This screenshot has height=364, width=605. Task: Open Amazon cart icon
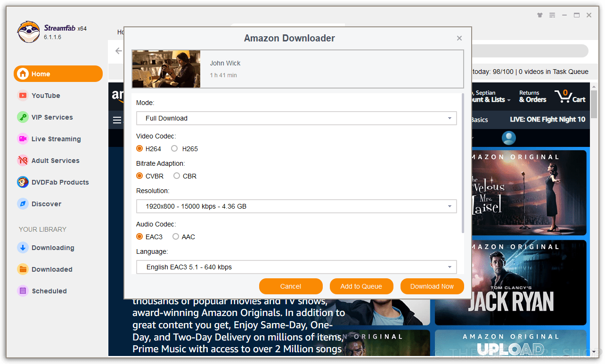point(570,96)
